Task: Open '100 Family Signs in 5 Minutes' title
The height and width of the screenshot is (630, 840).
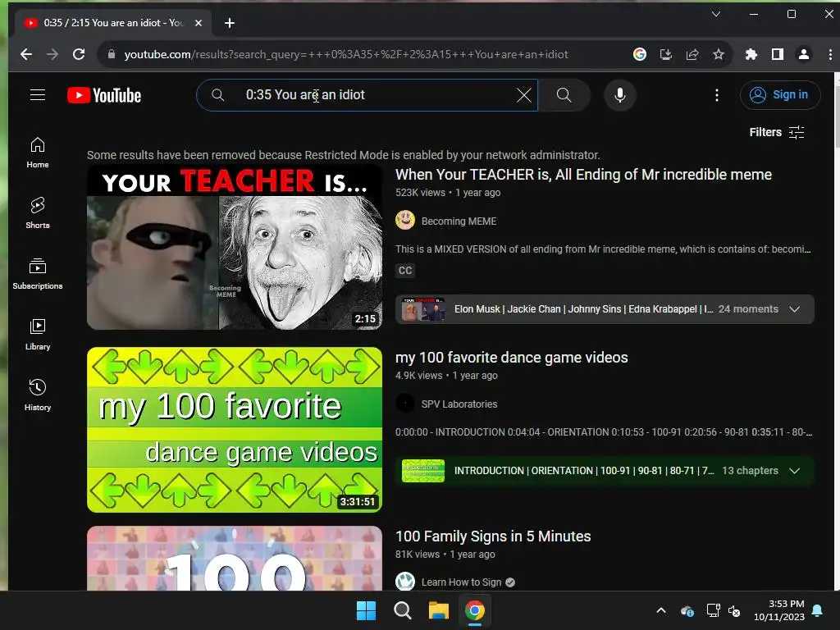Action: [493, 536]
